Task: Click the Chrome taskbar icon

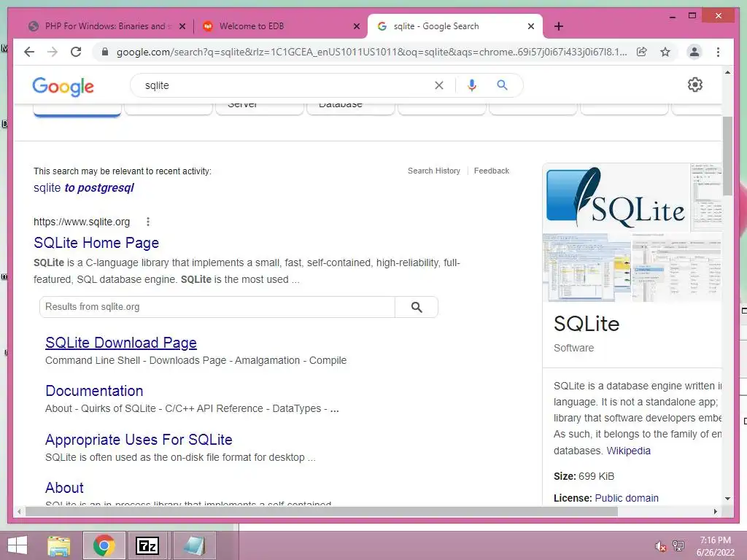Action: click(x=104, y=545)
